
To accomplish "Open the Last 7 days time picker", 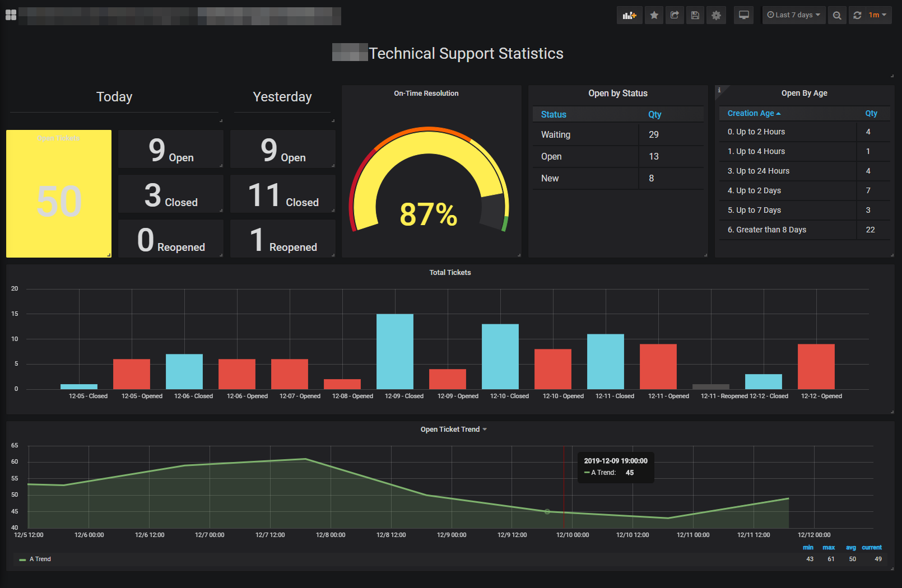I will pos(793,15).
